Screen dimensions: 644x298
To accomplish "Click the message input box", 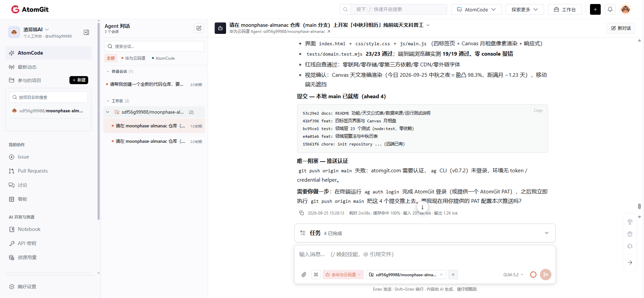I will pos(425,254).
